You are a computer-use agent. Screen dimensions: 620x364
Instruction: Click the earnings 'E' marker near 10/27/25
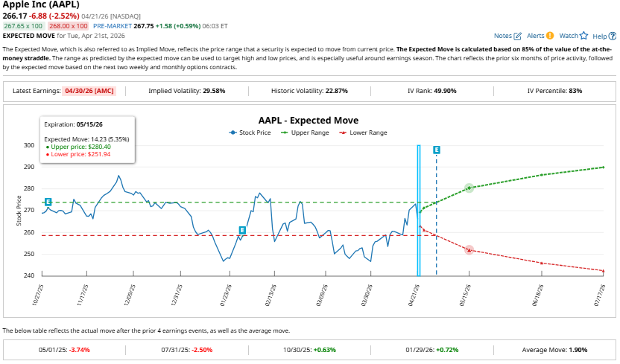click(48, 202)
